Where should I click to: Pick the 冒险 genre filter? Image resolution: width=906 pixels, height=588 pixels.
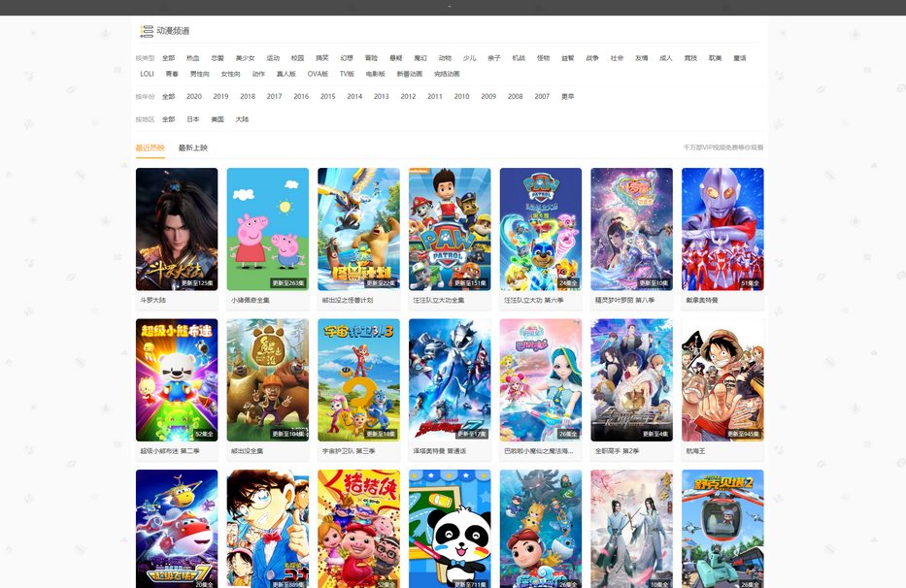(371, 58)
